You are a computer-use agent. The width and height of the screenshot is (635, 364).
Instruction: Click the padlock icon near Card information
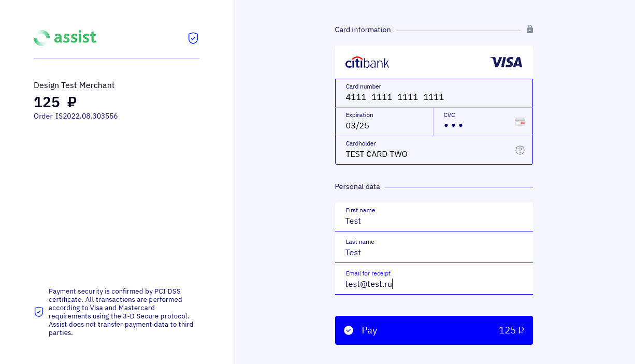(530, 29)
